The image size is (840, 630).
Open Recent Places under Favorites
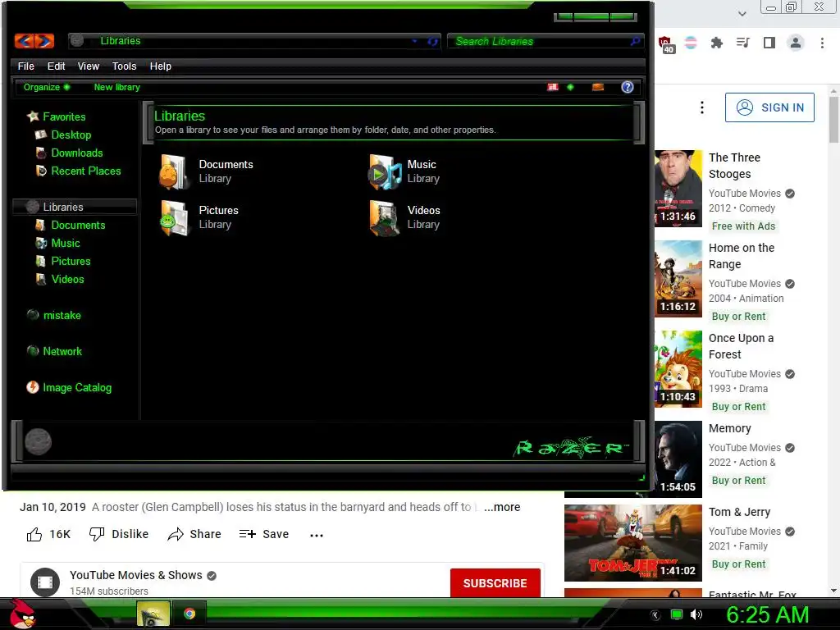point(85,171)
